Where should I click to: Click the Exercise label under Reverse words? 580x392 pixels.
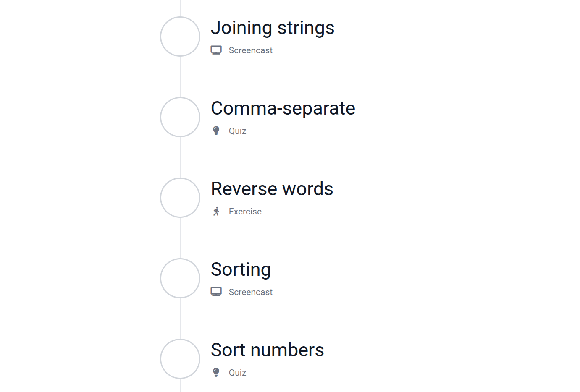(245, 211)
